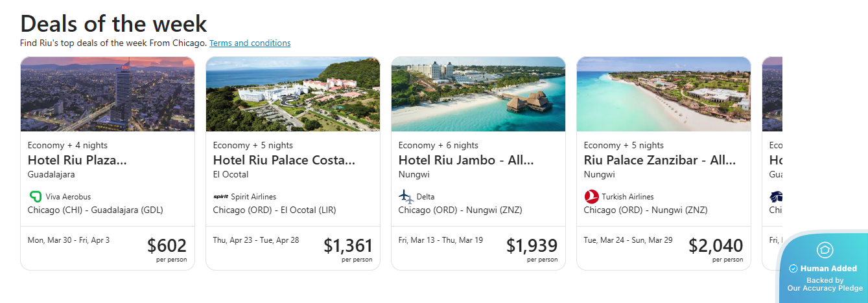Image resolution: width=868 pixels, height=303 pixels.
Task: Click the Delta airplane icon
Action: (406, 196)
